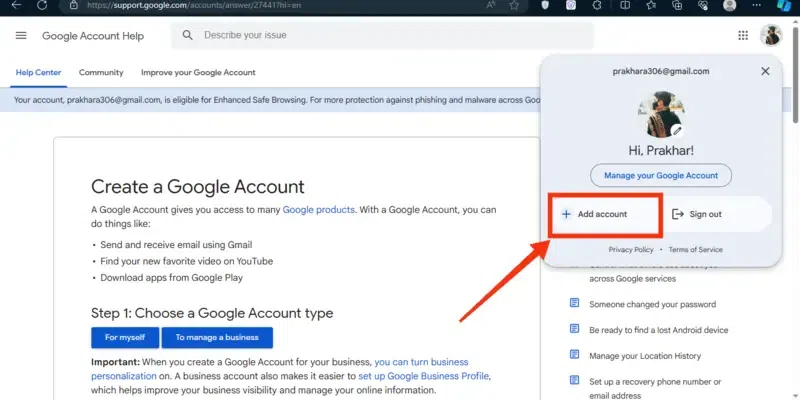Viewport: 800px width, 400px height.
Task: Click the Step 1: Choose a Google Account type heading
Action: [212, 313]
